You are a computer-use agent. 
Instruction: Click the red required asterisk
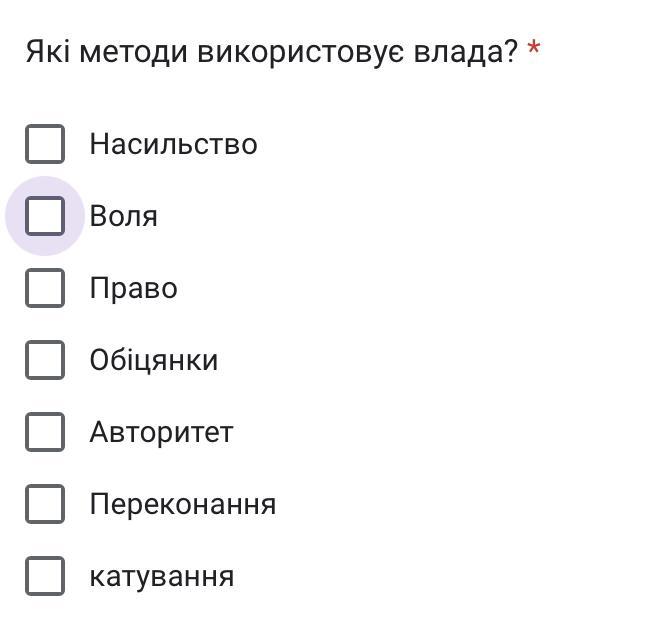click(x=534, y=48)
